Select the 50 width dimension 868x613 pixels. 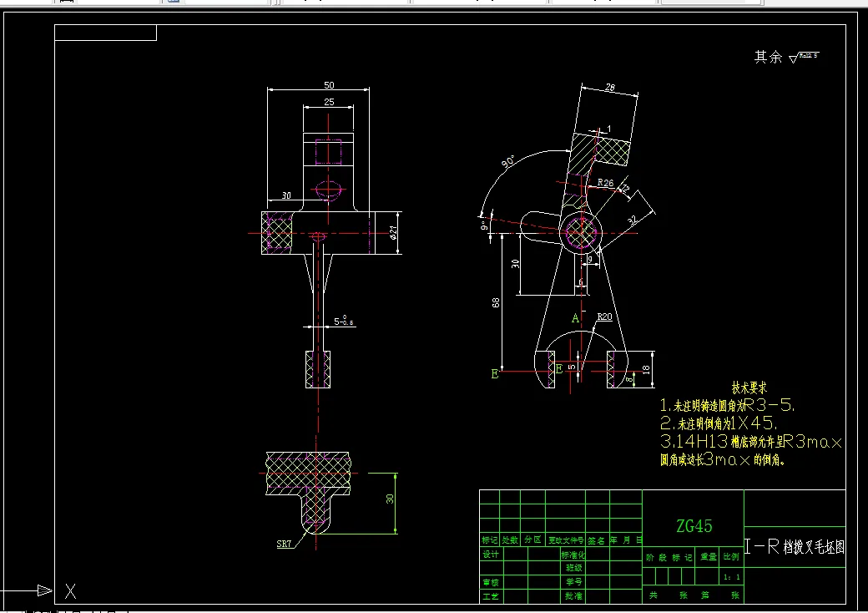pos(329,85)
